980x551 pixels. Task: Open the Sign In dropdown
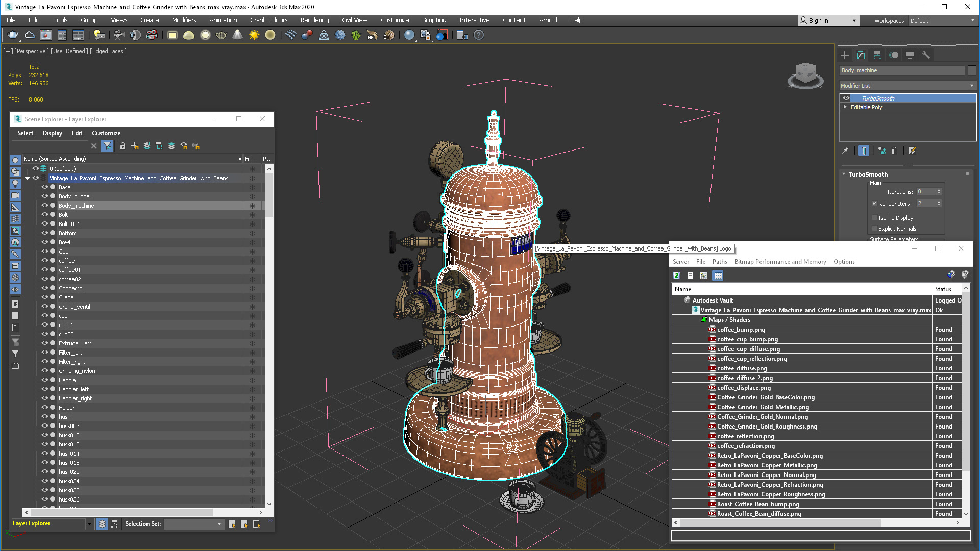828,21
